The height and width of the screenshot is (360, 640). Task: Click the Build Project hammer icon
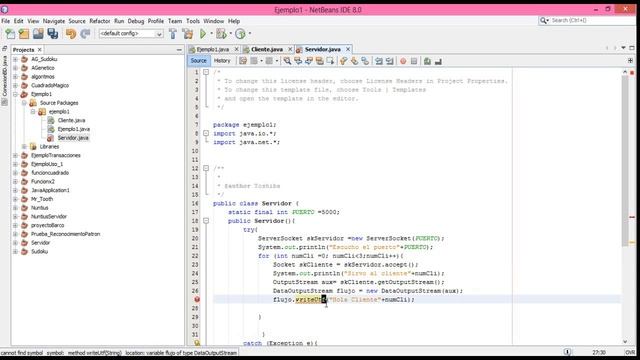pos(173,34)
